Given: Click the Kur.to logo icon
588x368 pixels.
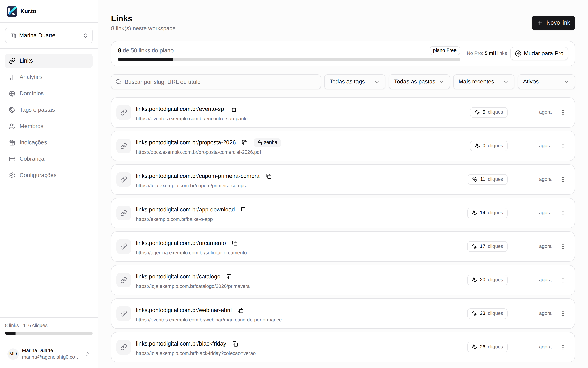Looking at the screenshot, I should pos(12,11).
